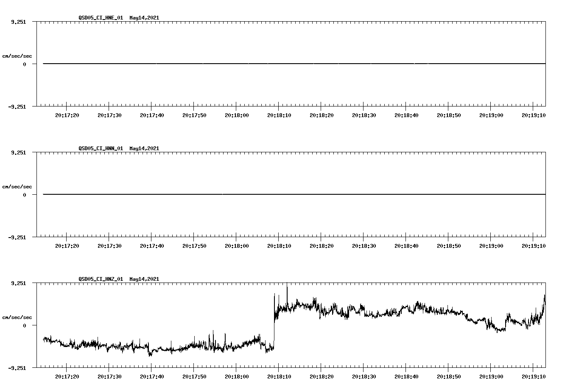
Task: Click the zero axis label of HNZ plot
Action: pos(25,325)
